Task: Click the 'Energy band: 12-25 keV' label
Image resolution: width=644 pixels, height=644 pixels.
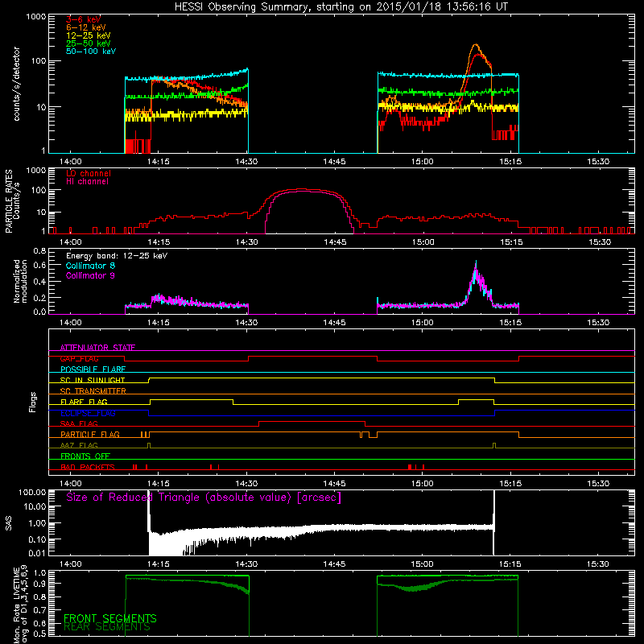Action: 117,256
